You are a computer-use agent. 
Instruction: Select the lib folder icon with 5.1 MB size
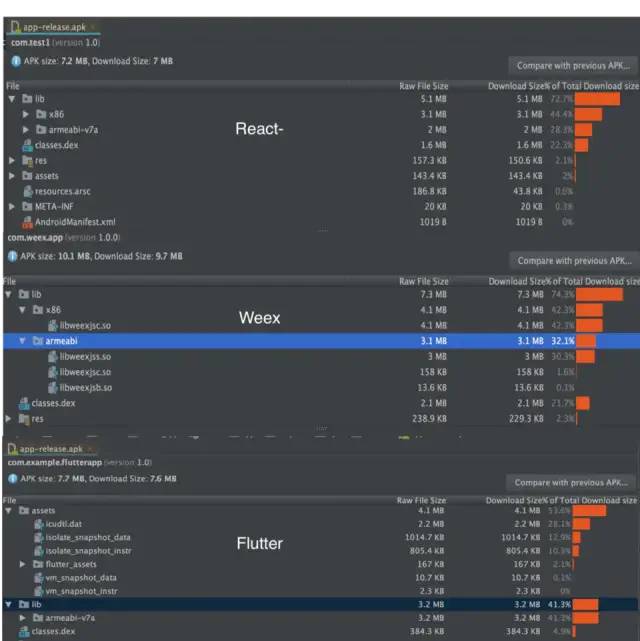tap(27, 99)
